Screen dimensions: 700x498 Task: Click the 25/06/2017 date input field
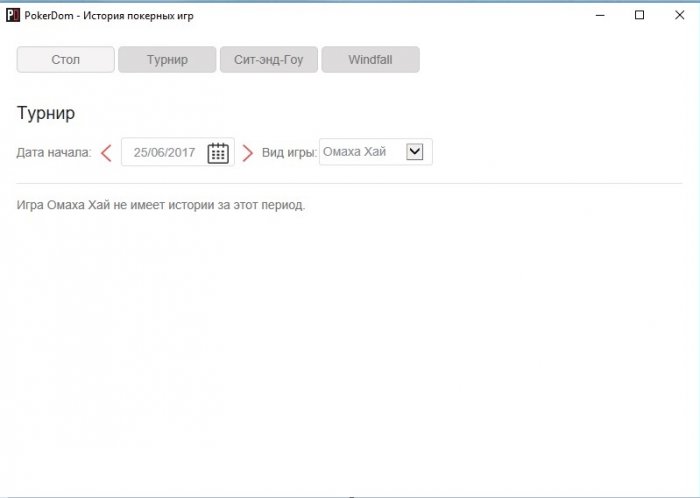(178, 152)
